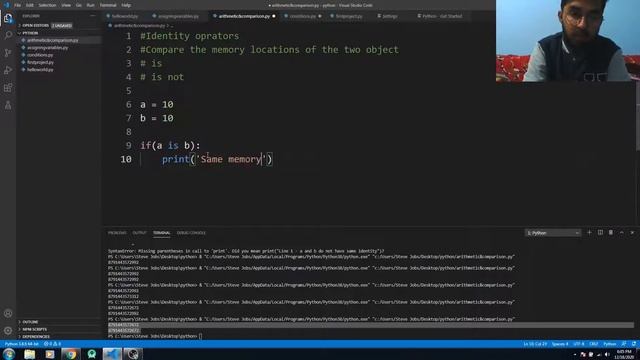Expand the Outline section
Screen dimensions: 640x360
coord(30,322)
